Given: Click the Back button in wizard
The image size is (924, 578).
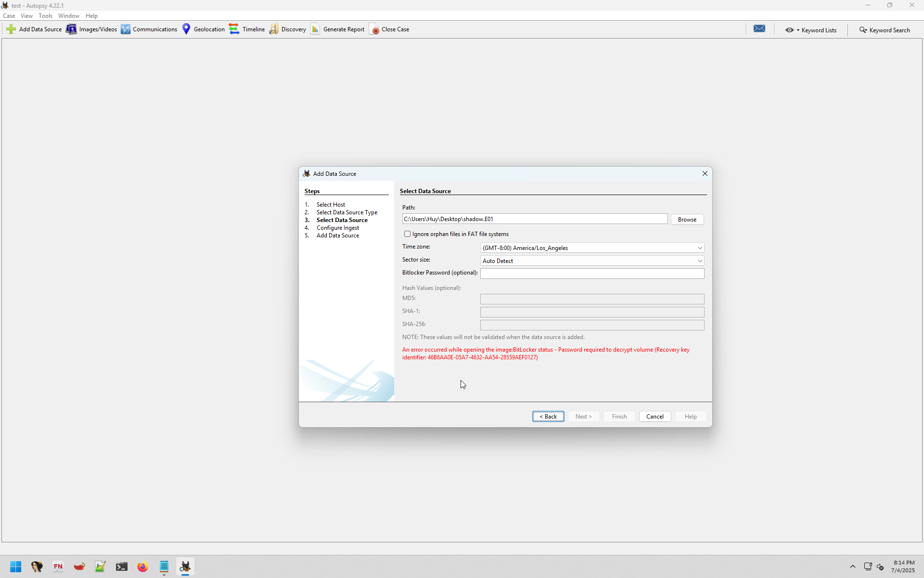Looking at the screenshot, I should 548,417.
